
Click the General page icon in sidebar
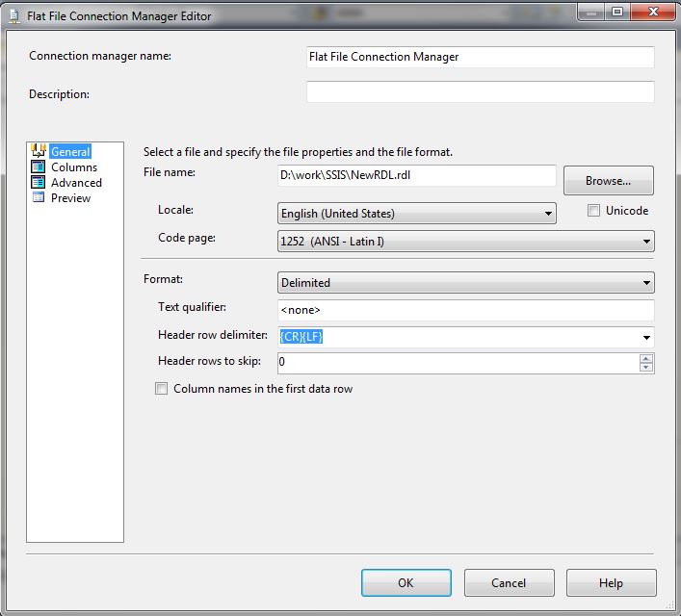point(39,151)
